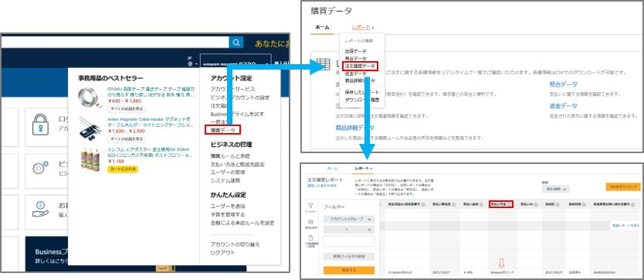Click the フィルター funnel sidebar icon
Screen dimensions: 644x280
311,206
